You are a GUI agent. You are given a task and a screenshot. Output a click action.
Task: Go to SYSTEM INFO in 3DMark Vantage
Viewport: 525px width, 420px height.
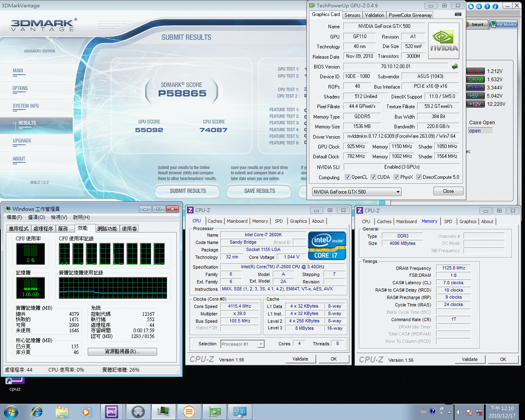(x=26, y=106)
